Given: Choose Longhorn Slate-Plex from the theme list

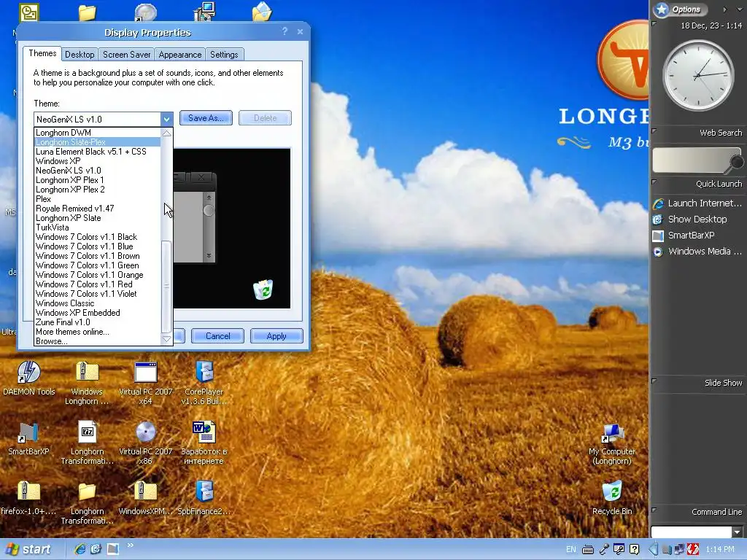Looking at the screenshot, I should point(98,142).
